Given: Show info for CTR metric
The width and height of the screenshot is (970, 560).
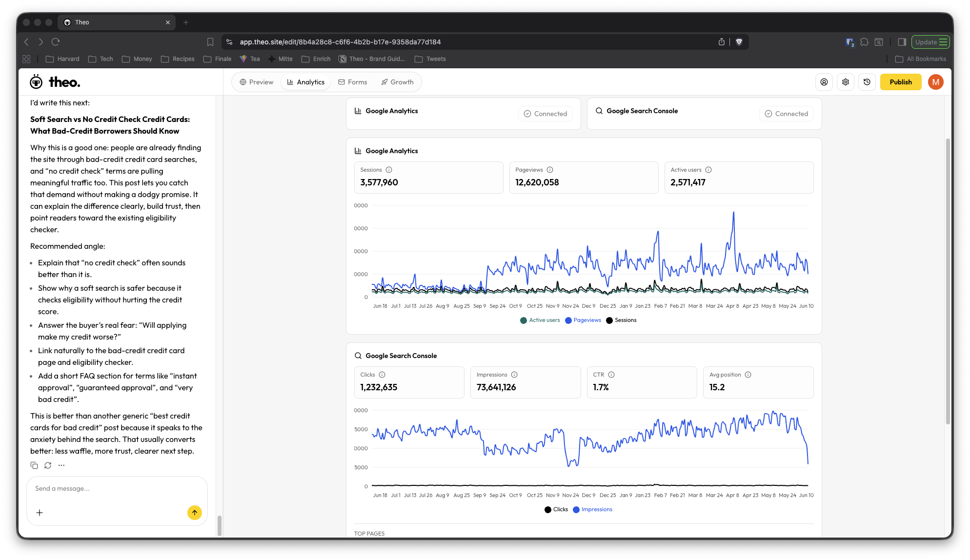Looking at the screenshot, I should pos(611,375).
